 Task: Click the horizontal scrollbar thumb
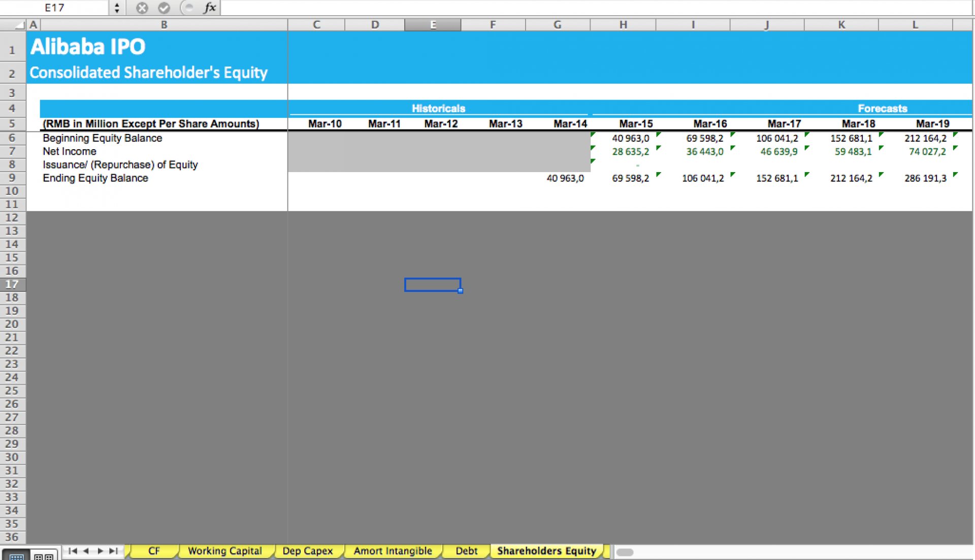(x=625, y=552)
